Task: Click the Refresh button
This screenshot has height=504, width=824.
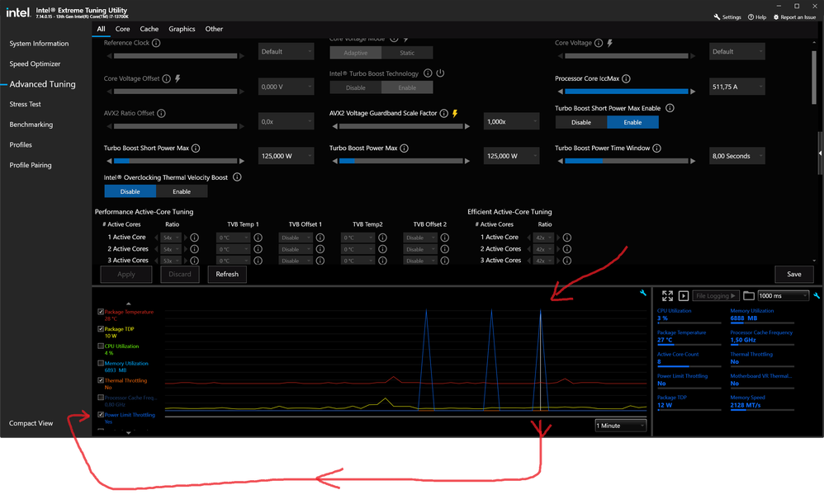Action: (x=227, y=274)
